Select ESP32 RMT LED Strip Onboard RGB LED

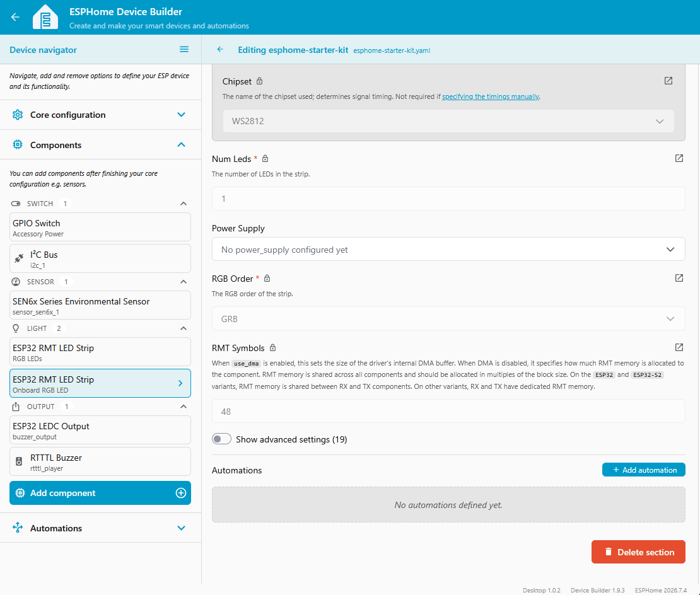pyautogui.click(x=100, y=383)
